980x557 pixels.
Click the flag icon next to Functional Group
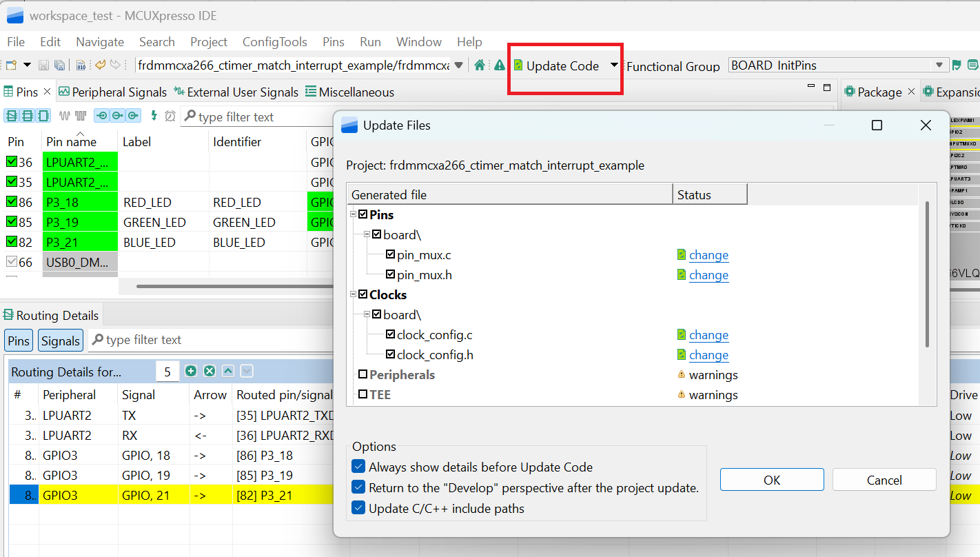tap(957, 65)
